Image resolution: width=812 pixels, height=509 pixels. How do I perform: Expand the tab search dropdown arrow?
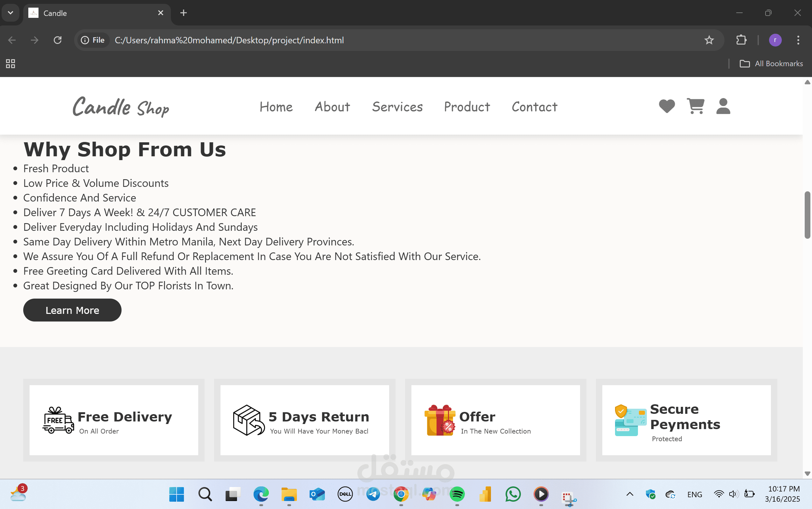pyautogui.click(x=10, y=13)
